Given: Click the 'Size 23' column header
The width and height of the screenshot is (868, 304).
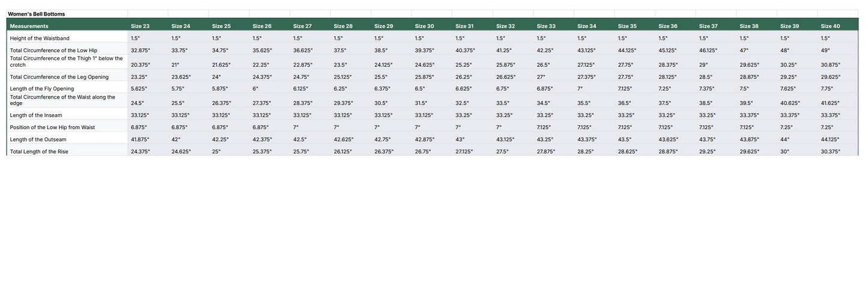Looking at the screenshot, I should click(140, 26).
